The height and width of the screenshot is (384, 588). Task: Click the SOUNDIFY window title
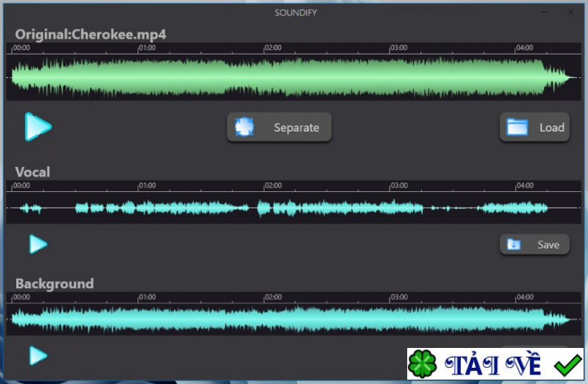[x=295, y=13]
